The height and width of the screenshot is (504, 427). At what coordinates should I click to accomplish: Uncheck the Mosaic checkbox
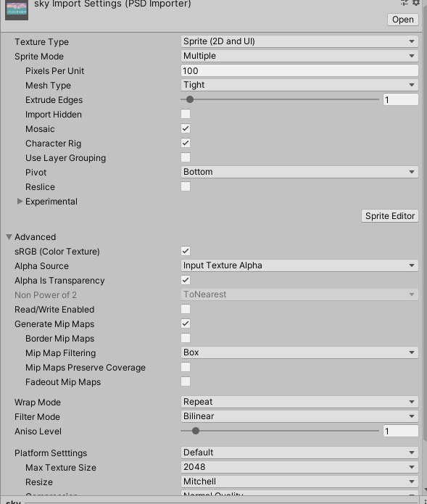186,128
